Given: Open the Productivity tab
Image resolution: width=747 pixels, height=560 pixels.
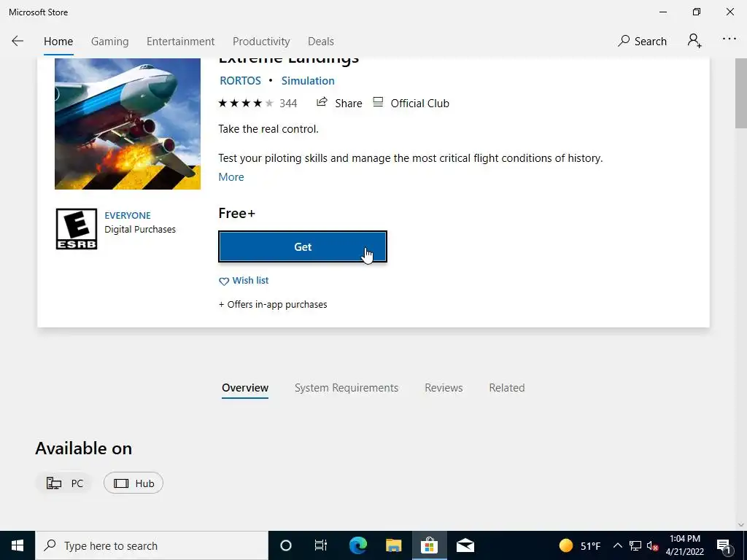Looking at the screenshot, I should pyautogui.click(x=261, y=42).
